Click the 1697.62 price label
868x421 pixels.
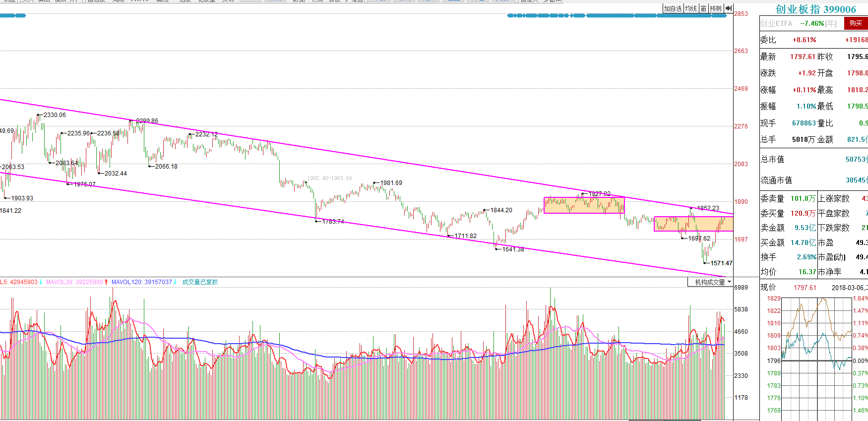coord(699,239)
